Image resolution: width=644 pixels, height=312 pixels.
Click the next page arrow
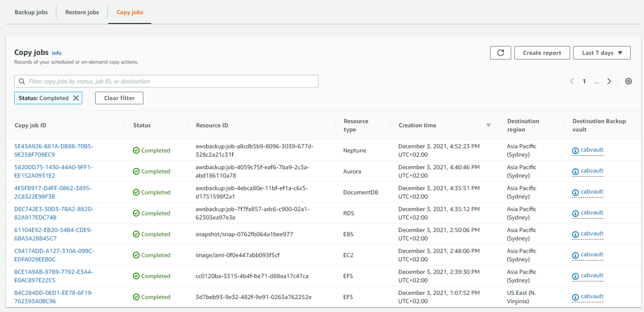(x=609, y=81)
